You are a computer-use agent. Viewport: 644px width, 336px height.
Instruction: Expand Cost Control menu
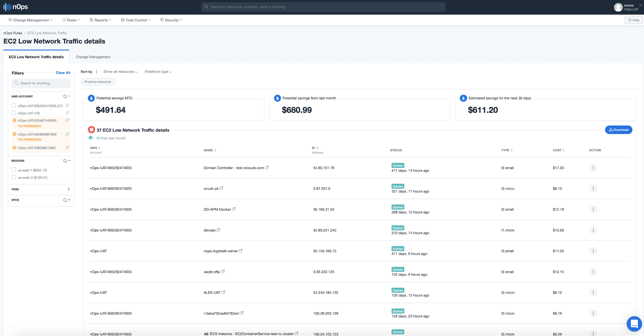(x=136, y=20)
